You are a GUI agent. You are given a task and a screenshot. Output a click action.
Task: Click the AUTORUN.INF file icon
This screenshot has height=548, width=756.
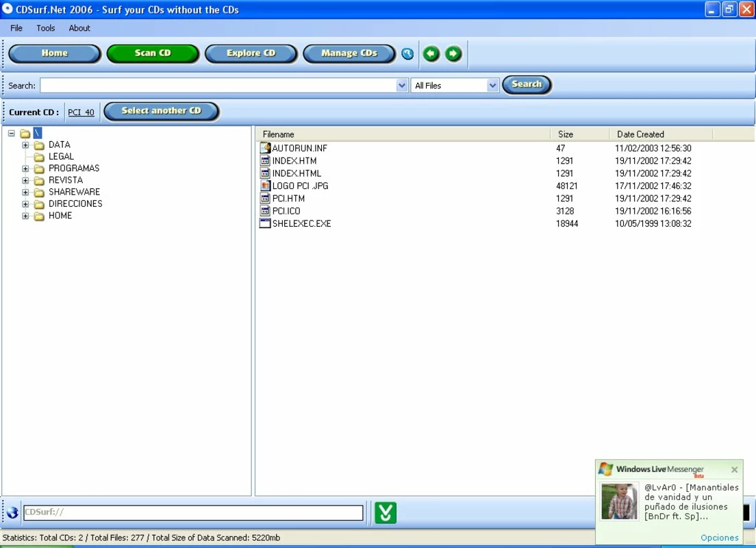[265, 147]
